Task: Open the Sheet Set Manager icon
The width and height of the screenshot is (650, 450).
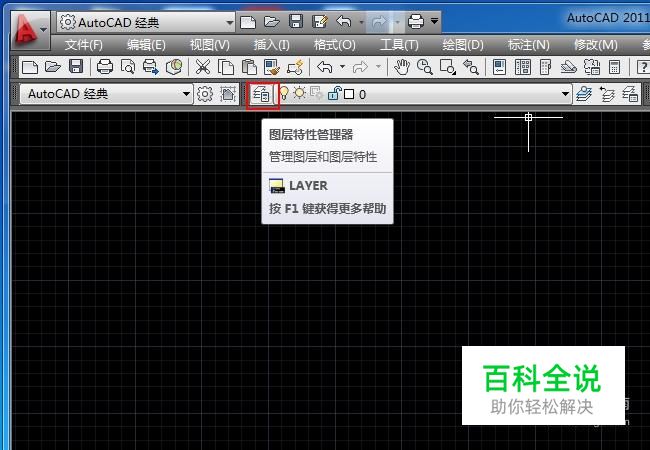Action: click(x=569, y=67)
